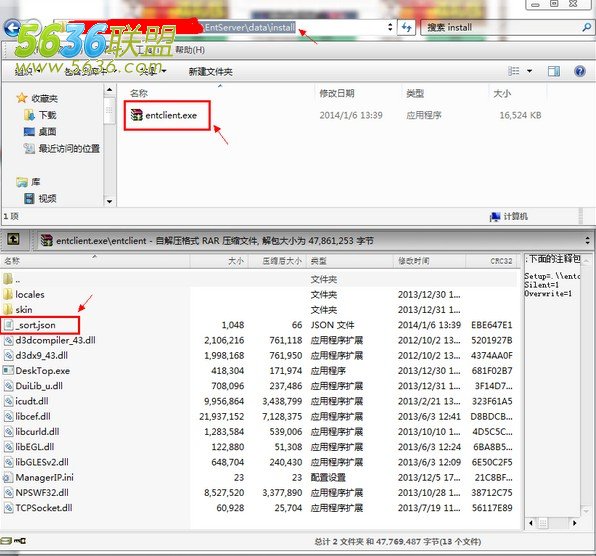Click the 新建文件夹 button
The height and width of the screenshot is (556, 596).
pos(211,71)
